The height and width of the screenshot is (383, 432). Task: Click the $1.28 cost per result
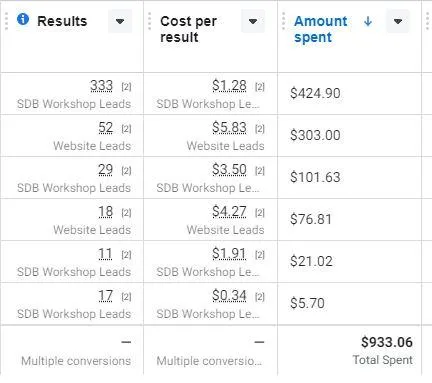229,86
